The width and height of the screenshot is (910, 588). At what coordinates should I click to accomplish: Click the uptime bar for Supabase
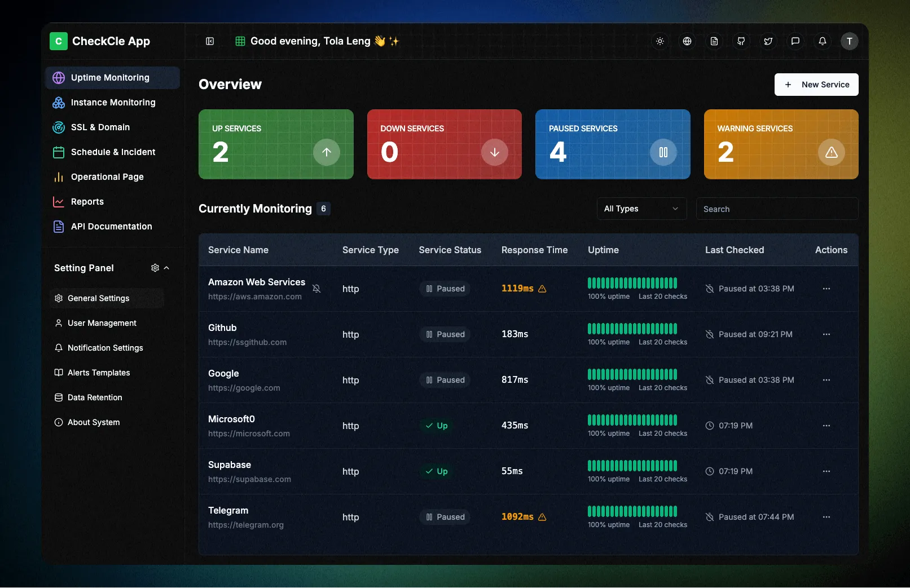(x=632, y=466)
